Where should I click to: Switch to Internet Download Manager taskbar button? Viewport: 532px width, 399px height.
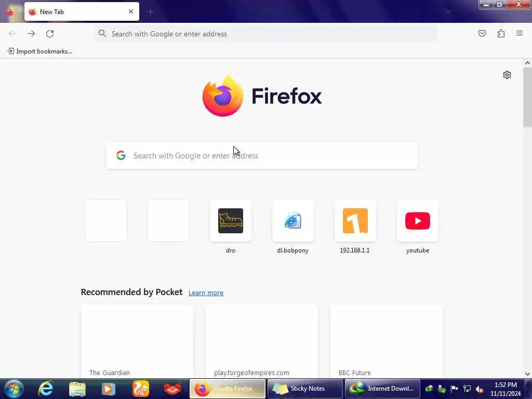[382, 389]
